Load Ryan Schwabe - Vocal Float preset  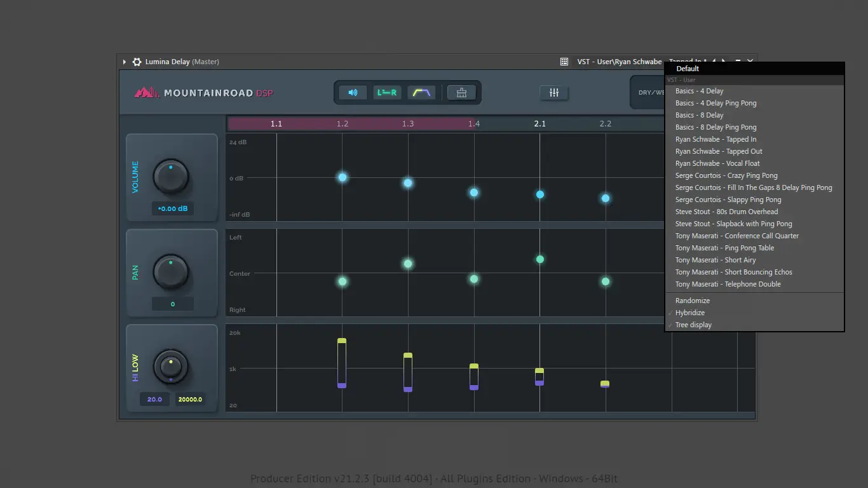click(x=754, y=163)
